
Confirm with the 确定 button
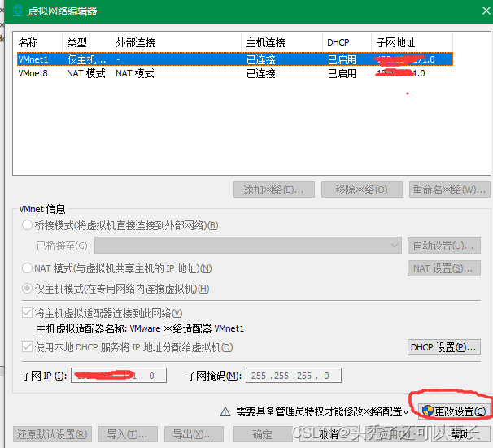263,434
